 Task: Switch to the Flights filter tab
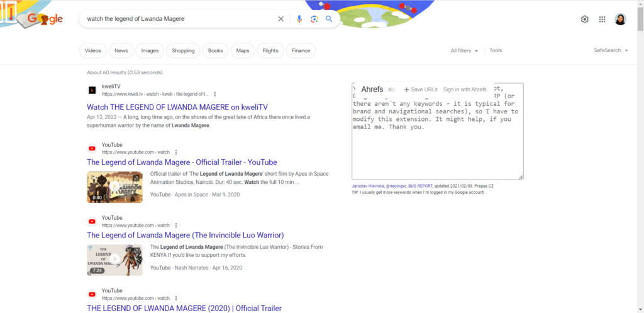270,50
